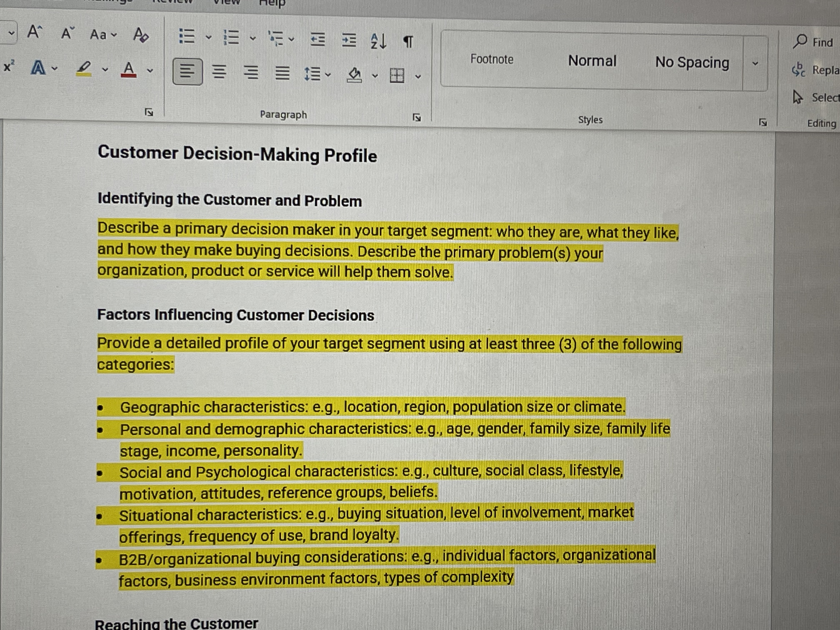Click the Reaching the Customer heading

(176, 624)
